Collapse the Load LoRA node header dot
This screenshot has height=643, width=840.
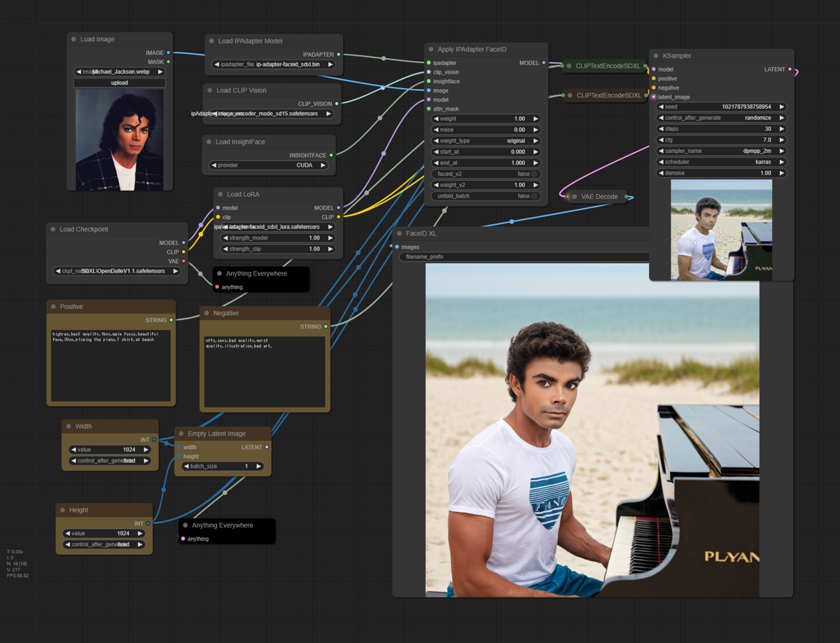[x=220, y=194]
